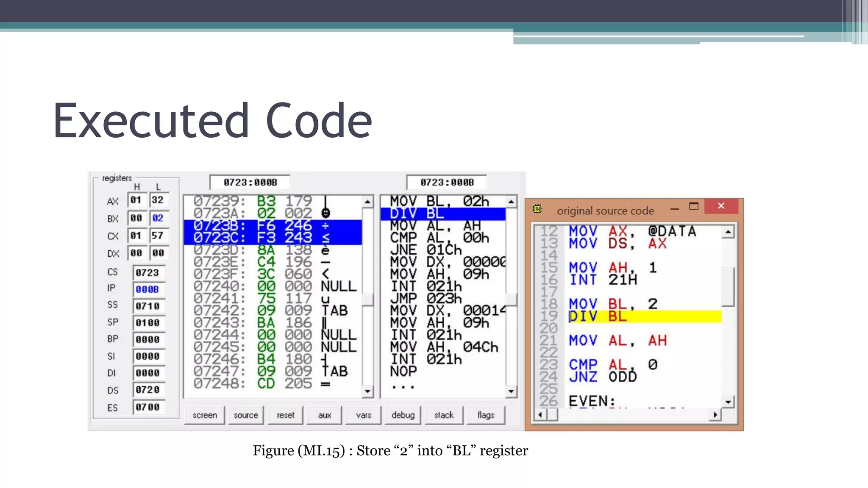Select source line CMP AL, 0
This screenshot has height=488, width=868.
point(612,365)
